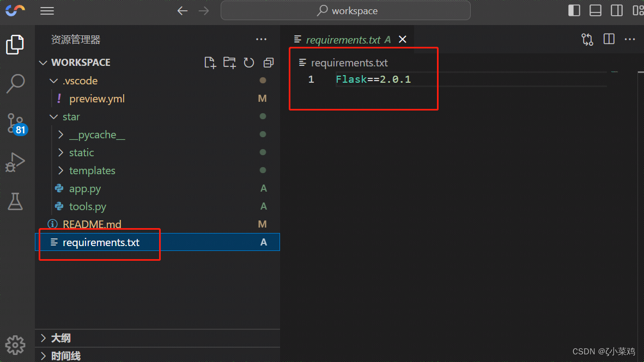Open the Testing flask icon in activity bar
The width and height of the screenshot is (644, 362).
16,201
